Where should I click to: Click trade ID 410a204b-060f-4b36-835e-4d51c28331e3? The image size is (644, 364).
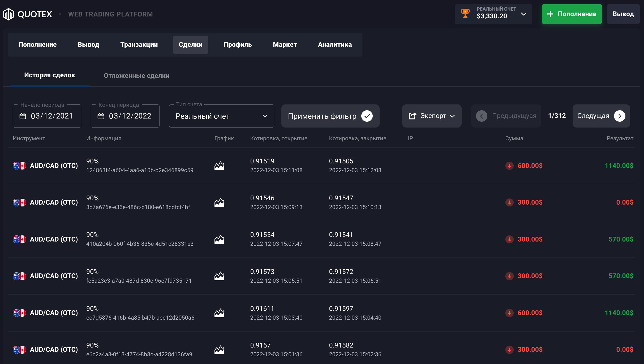click(140, 244)
